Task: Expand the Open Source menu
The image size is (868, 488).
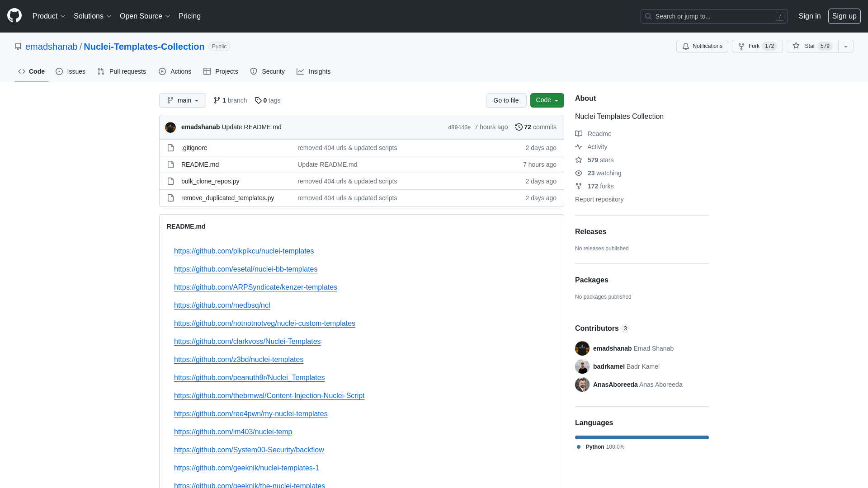Action: pos(145,16)
